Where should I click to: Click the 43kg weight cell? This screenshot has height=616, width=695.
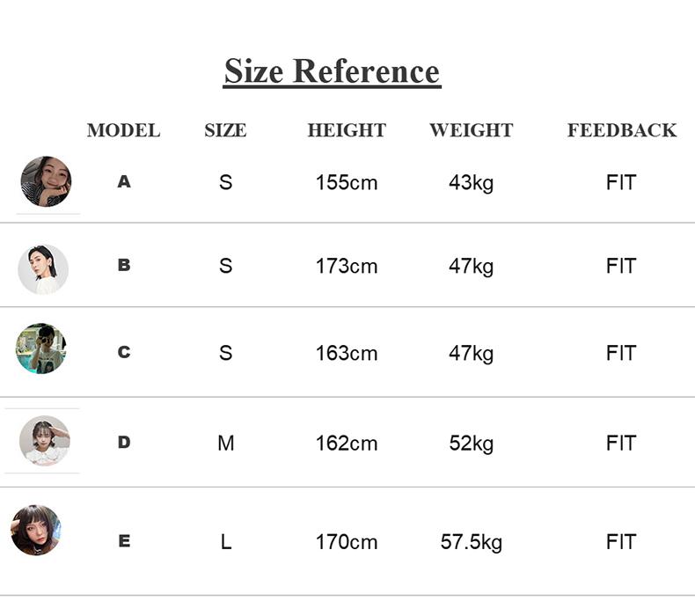coord(471,183)
